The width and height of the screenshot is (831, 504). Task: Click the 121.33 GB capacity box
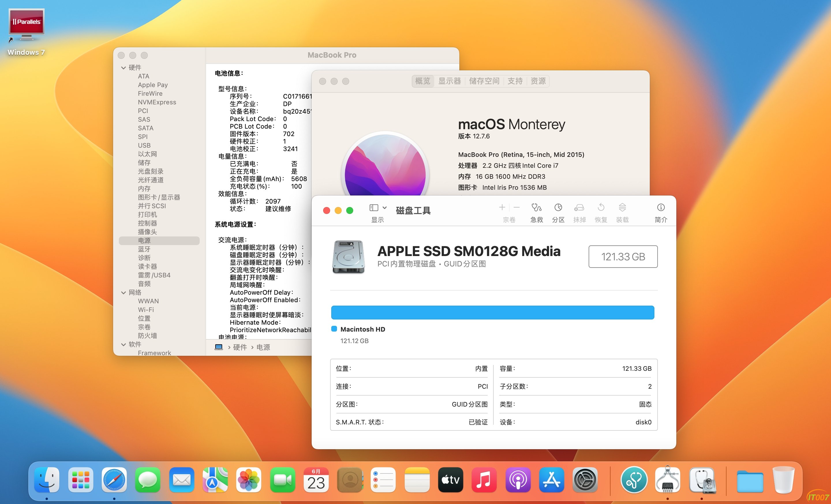pyautogui.click(x=623, y=257)
